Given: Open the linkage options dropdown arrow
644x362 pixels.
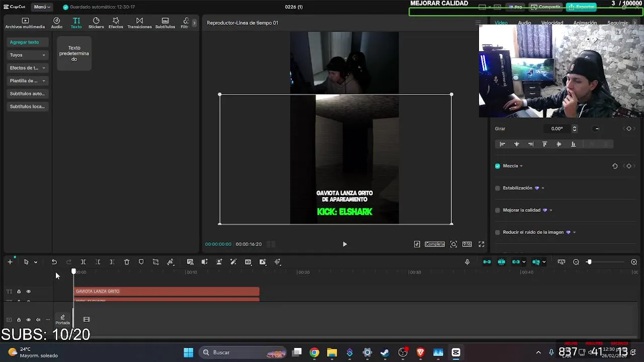Looking at the screenshot, I should (x=524, y=262).
